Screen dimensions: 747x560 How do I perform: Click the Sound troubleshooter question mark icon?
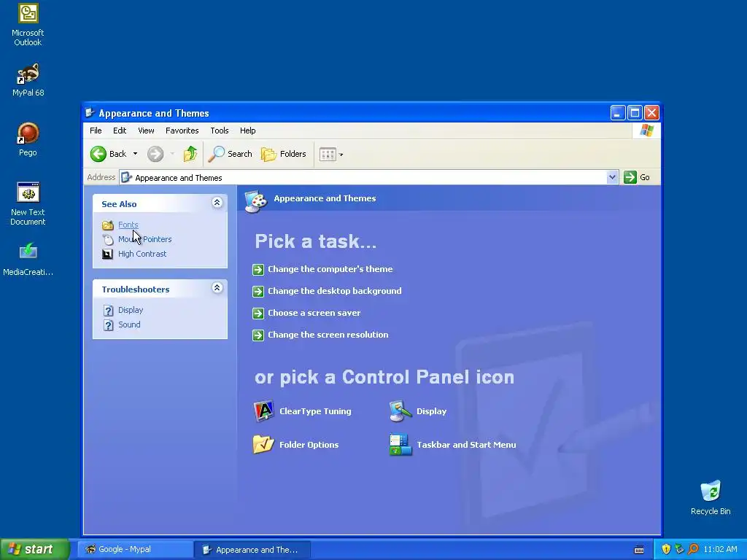[x=109, y=325]
